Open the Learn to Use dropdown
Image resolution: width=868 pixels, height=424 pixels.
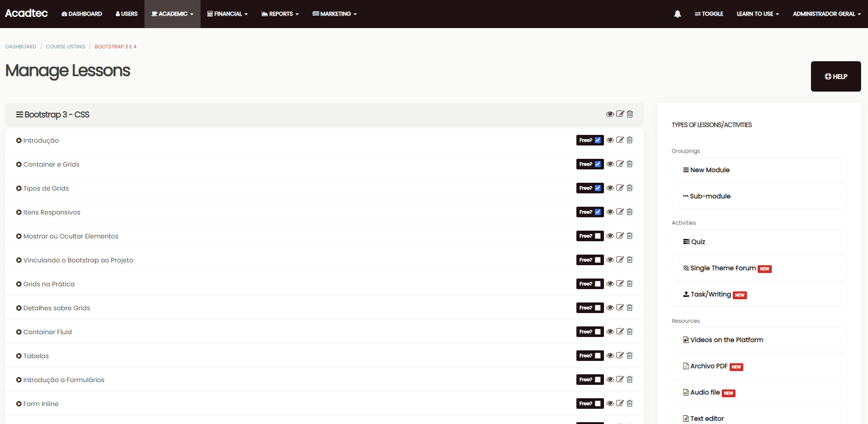tap(758, 14)
